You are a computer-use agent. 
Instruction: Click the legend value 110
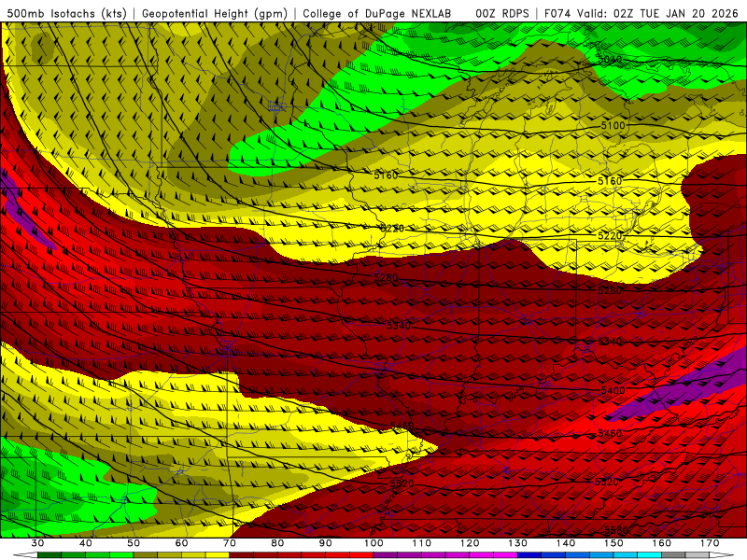422,543
